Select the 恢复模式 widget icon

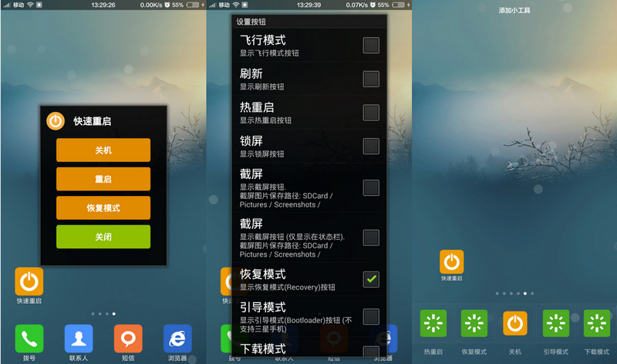tap(474, 323)
